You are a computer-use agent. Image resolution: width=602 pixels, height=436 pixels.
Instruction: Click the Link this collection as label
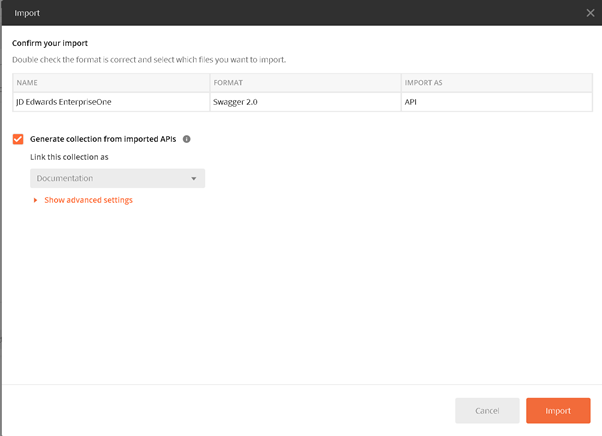[x=69, y=157]
